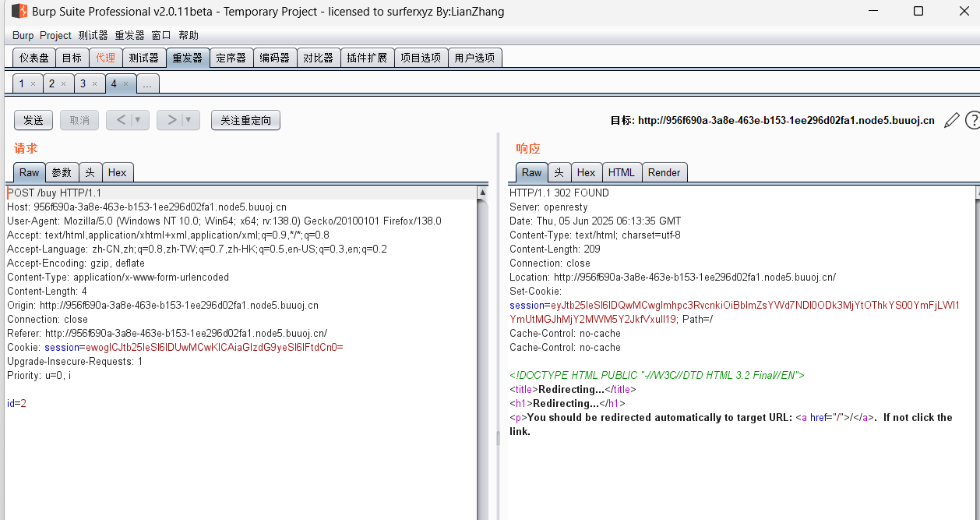Click the response DOCTYPE line

[657, 375]
